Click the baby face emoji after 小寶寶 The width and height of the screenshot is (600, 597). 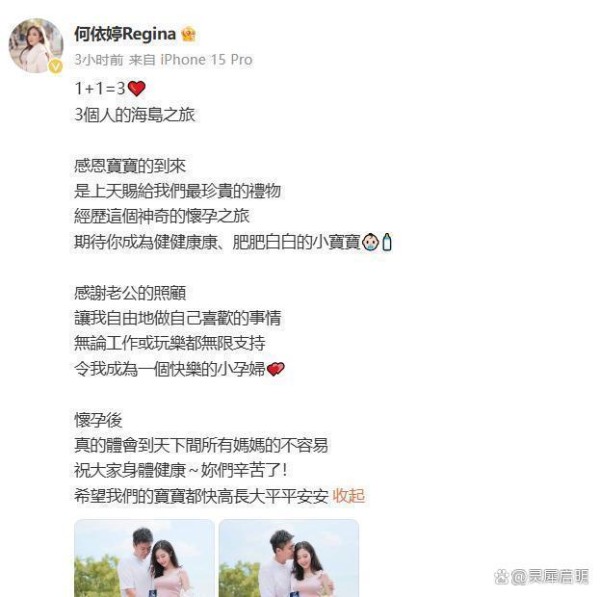click(370, 242)
